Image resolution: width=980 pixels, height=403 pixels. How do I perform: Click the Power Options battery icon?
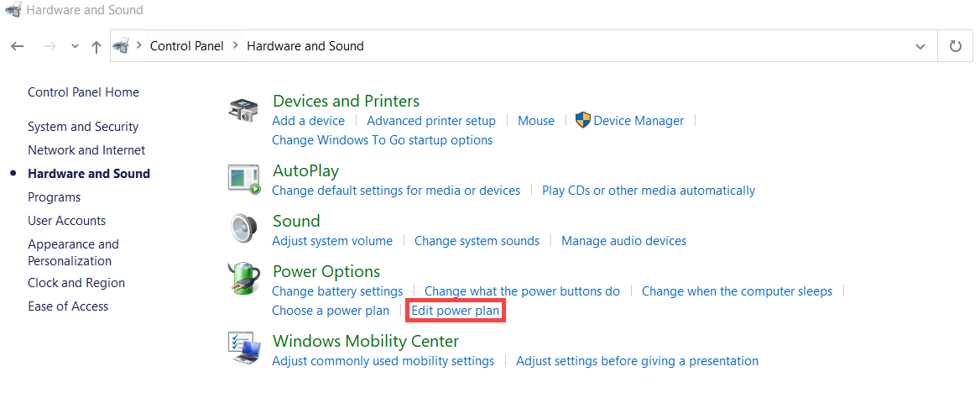[x=243, y=279]
